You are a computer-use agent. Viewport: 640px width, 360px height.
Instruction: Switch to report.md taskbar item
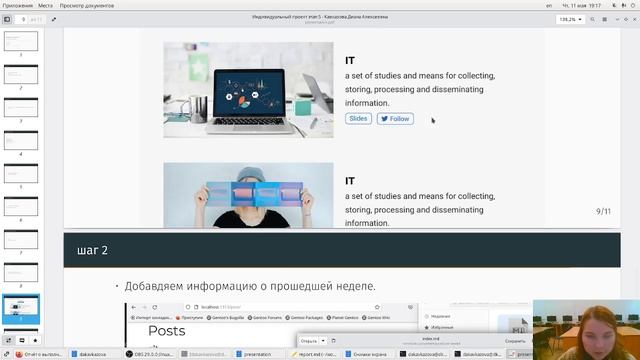(x=314, y=354)
